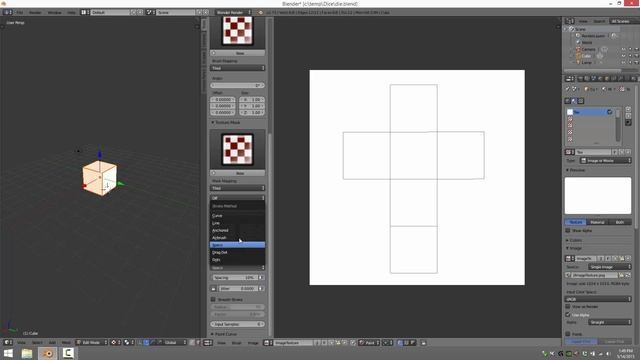640x360 pixels.
Task: Open the 3D View editor type selector
Action: (8, 342)
